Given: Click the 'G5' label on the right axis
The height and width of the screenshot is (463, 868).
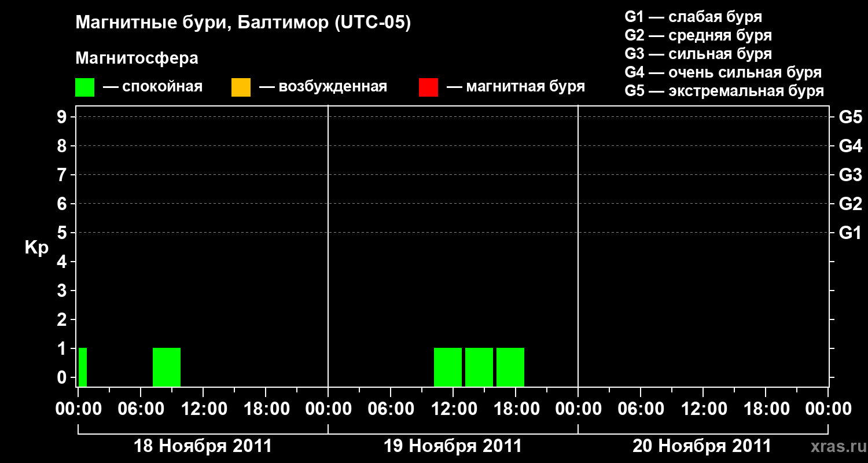Looking at the screenshot, I should point(850,117).
